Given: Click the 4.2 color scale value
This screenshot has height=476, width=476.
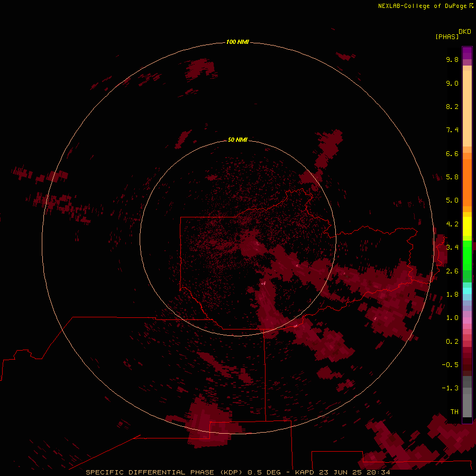Looking at the screenshot, I should pos(452,224).
